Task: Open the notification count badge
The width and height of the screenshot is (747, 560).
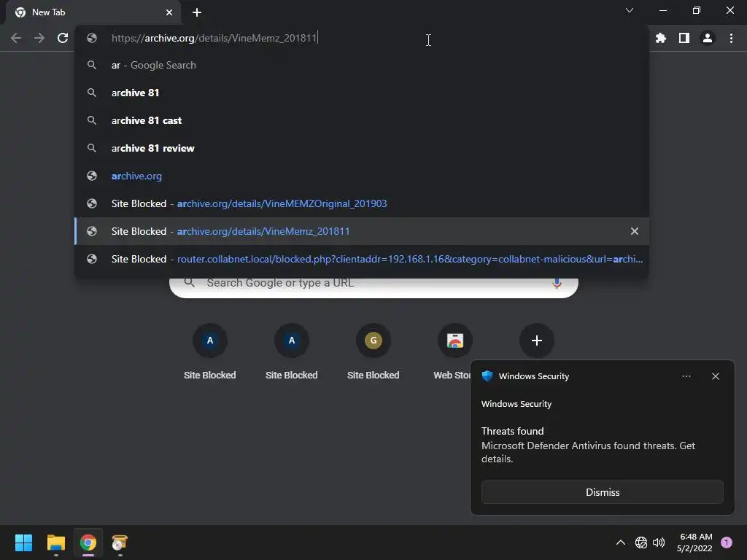Action: click(x=727, y=542)
